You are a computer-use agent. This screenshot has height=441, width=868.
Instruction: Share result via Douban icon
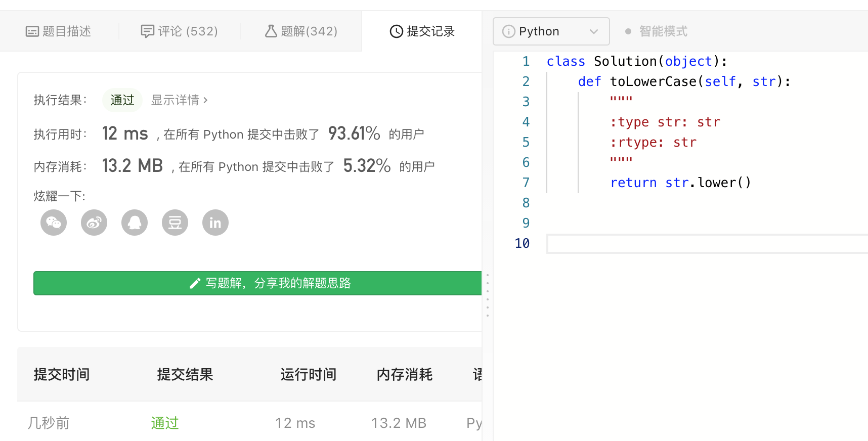click(x=175, y=223)
